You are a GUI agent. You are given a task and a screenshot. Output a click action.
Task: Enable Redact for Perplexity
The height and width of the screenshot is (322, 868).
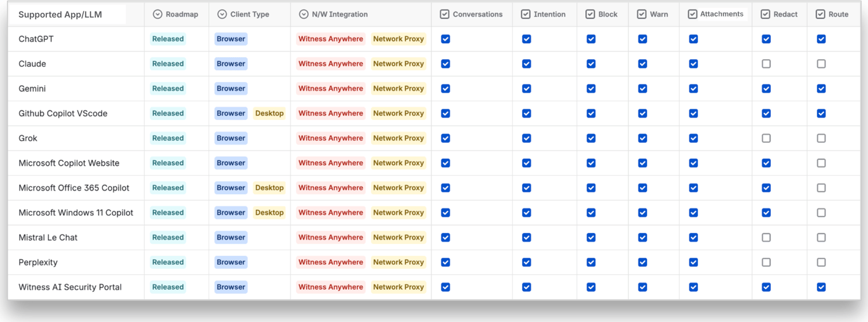click(x=766, y=262)
